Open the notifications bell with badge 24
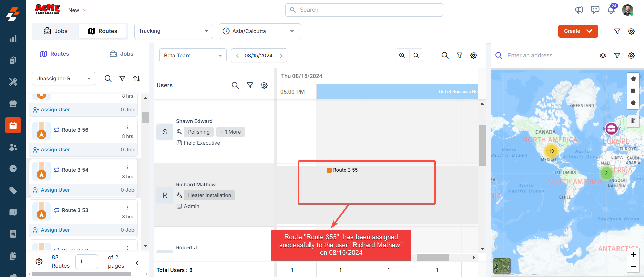The image size is (644, 277). pos(611,9)
